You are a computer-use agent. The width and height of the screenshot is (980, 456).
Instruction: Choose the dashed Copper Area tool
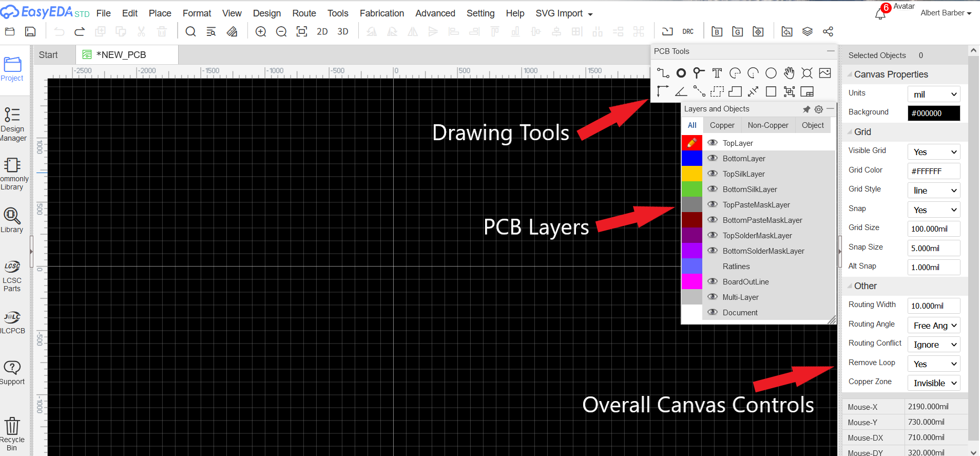tap(717, 91)
